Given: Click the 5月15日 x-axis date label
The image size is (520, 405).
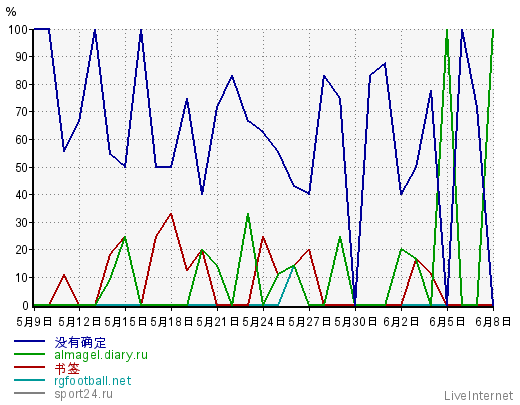Looking at the screenshot, I should click(125, 322).
